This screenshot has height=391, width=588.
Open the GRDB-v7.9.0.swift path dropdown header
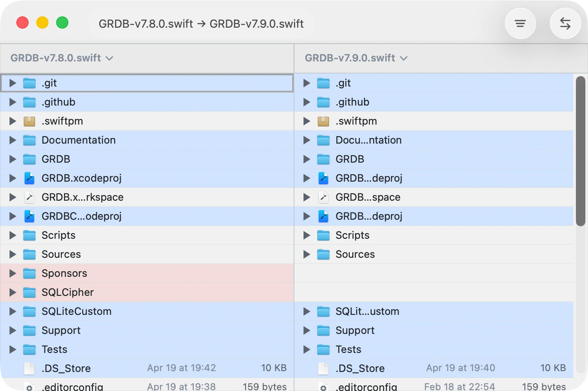tap(356, 58)
